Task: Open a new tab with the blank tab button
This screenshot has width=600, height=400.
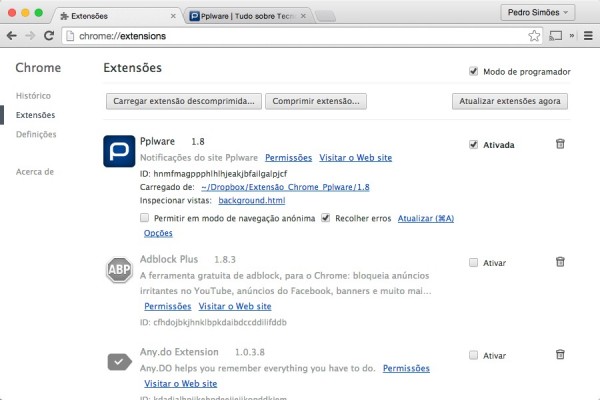Action: pyautogui.click(x=326, y=16)
